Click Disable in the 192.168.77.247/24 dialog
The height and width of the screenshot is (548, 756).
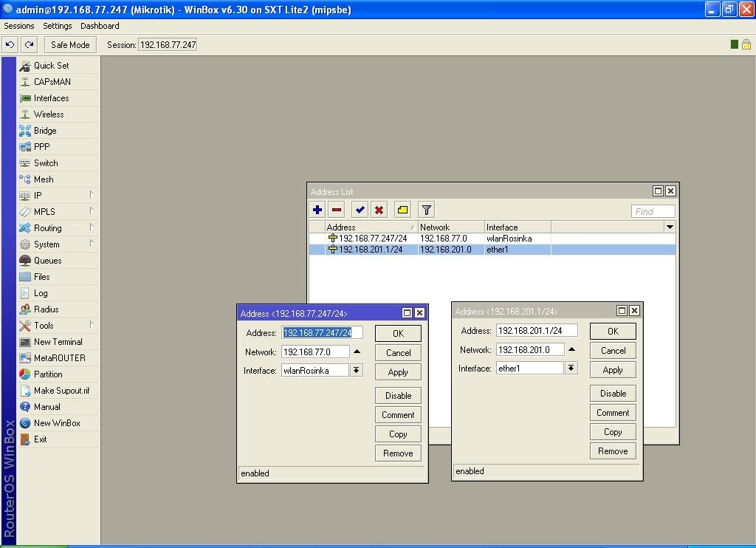(398, 396)
